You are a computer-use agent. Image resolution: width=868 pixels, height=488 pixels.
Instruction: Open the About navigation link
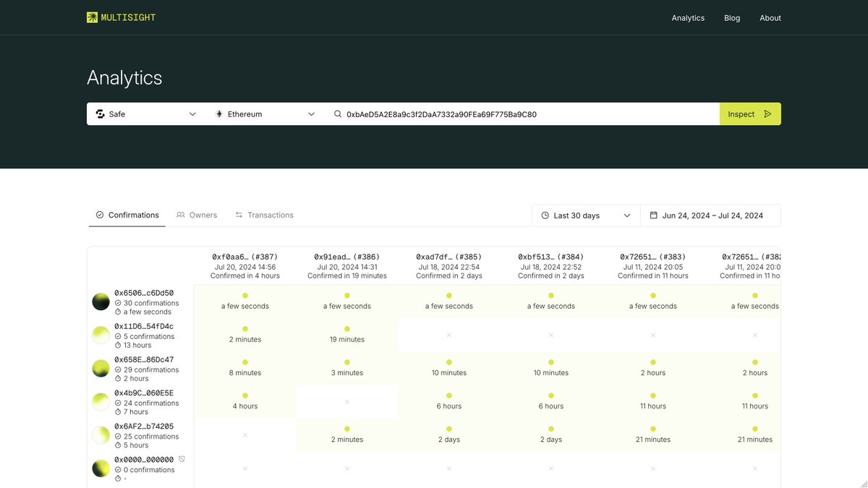(770, 18)
